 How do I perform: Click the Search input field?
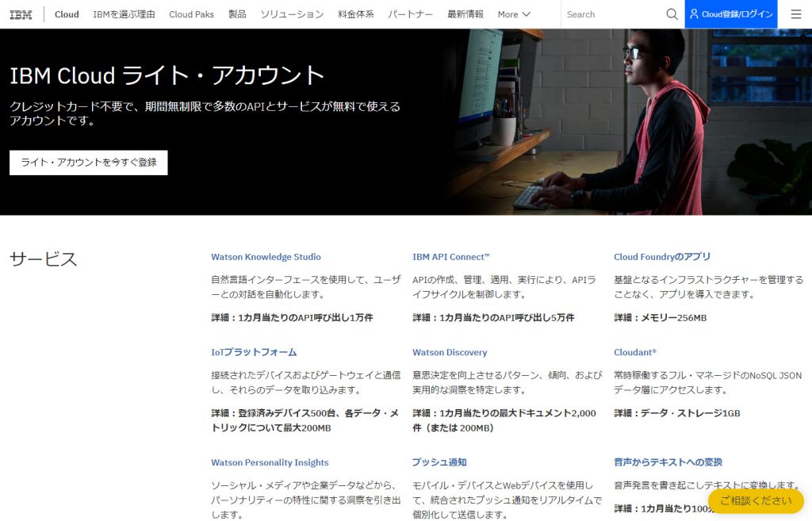coord(614,14)
